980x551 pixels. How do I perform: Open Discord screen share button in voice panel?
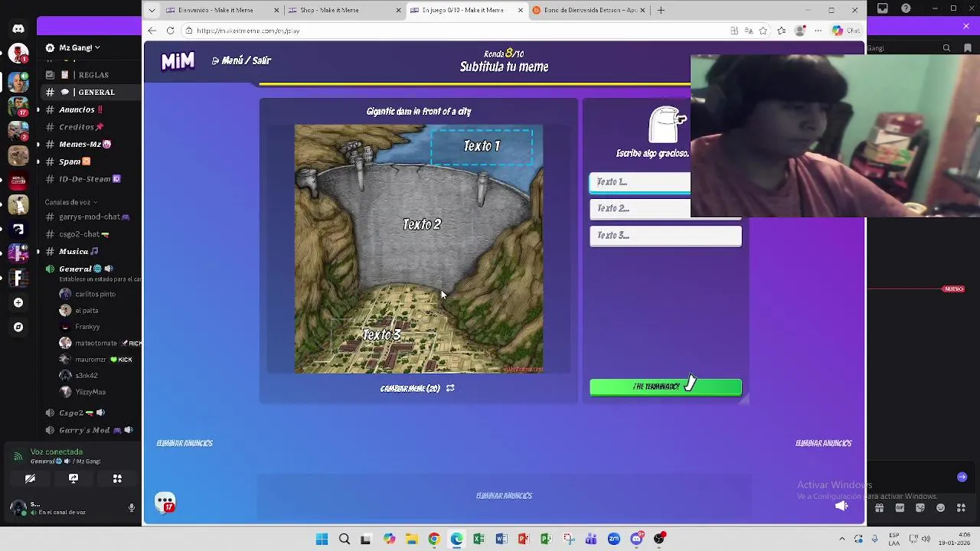[x=73, y=478]
